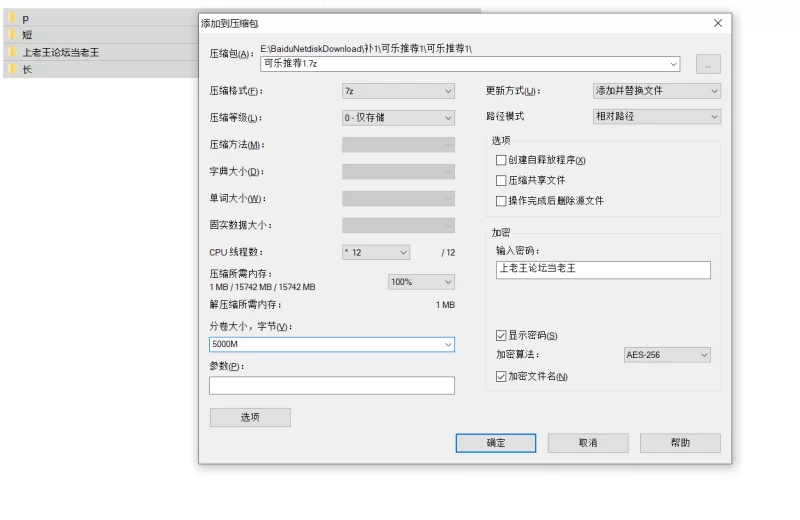This screenshot has width=800, height=520.
Task: Open 路径模式 相对路径 dropdown
Action: point(657,116)
